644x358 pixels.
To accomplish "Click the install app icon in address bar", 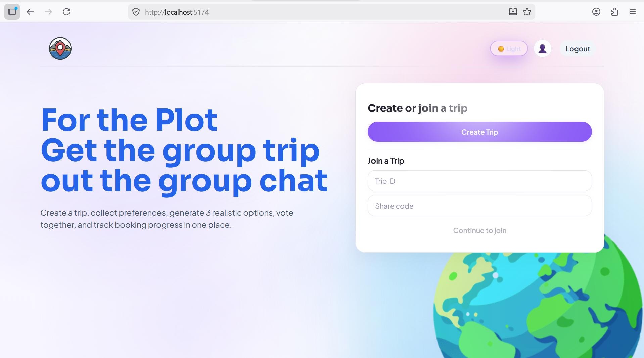I will (x=513, y=12).
